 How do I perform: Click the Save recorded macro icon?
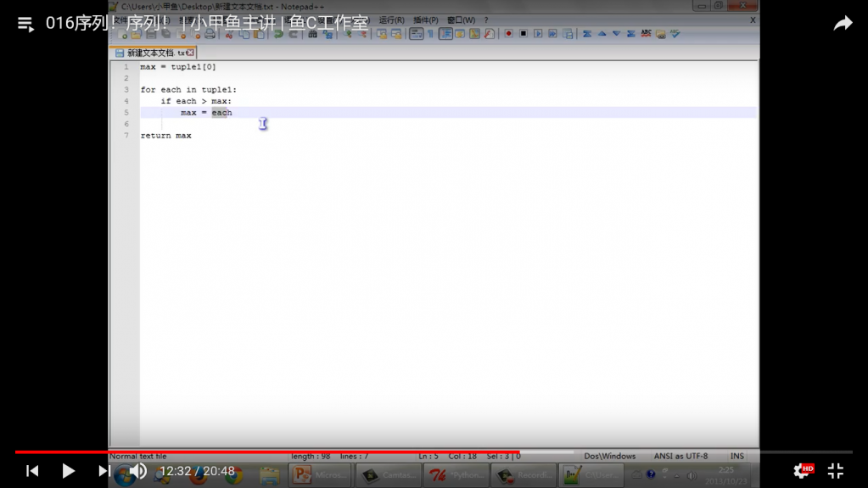(568, 34)
